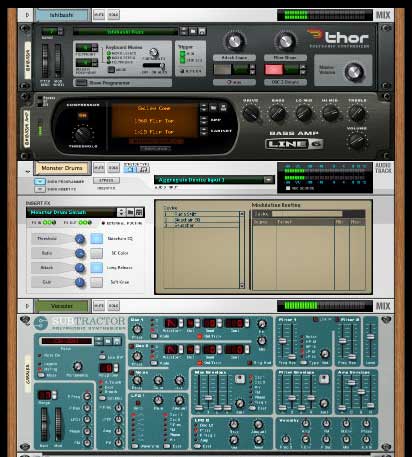The image size is (412, 457).
Task: Open Thor patch browser folder icon
Action: tap(193, 31)
